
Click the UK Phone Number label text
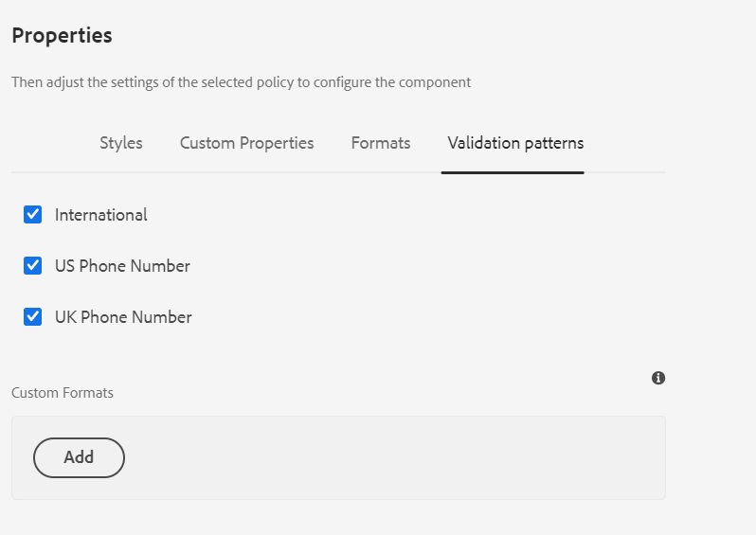click(123, 317)
